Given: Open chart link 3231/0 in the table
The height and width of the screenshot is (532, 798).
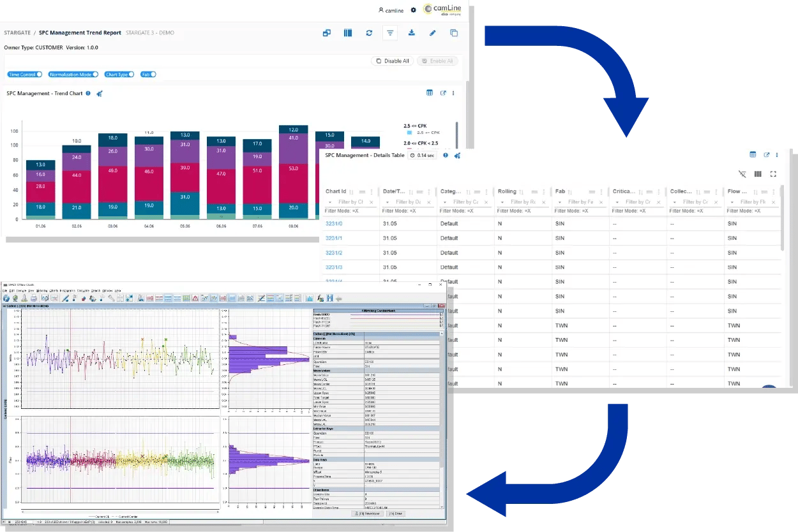Looking at the screenshot, I should point(335,223).
